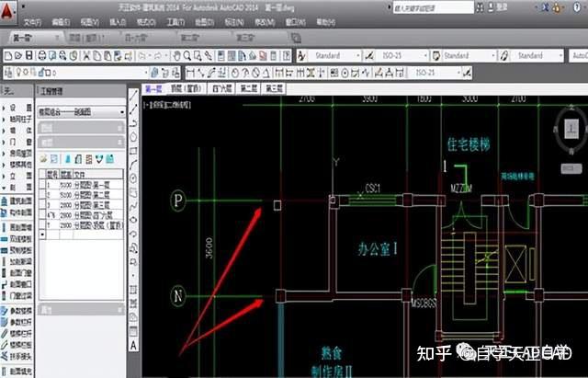The height and width of the screenshot is (378, 588).
Task: Click the Cut scissors icon
Action: 85,56
